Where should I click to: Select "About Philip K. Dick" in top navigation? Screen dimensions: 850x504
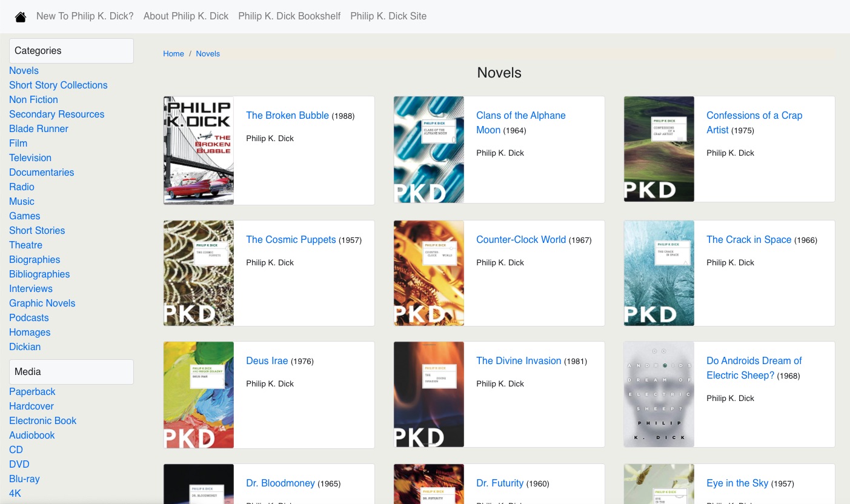point(186,16)
